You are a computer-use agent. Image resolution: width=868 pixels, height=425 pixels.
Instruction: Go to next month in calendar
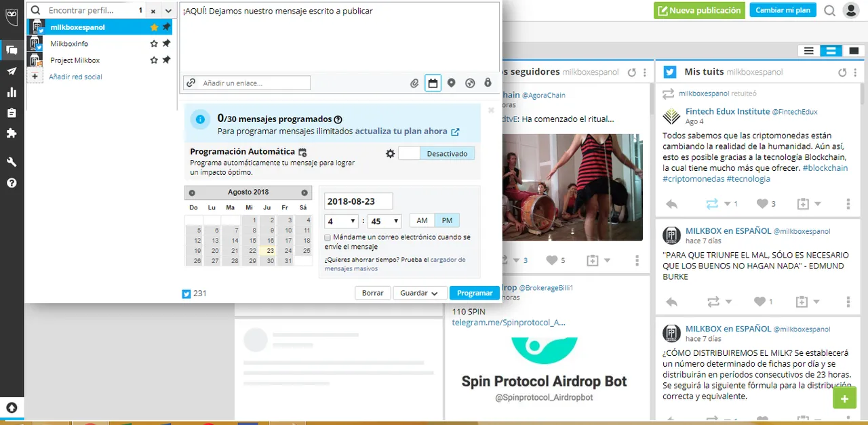pyautogui.click(x=304, y=193)
